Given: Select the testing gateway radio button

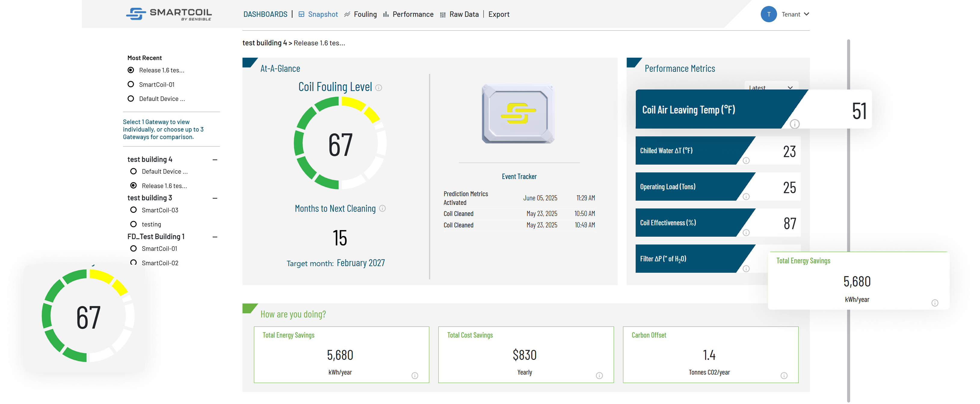Looking at the screenshot, I should pos(134,224).
